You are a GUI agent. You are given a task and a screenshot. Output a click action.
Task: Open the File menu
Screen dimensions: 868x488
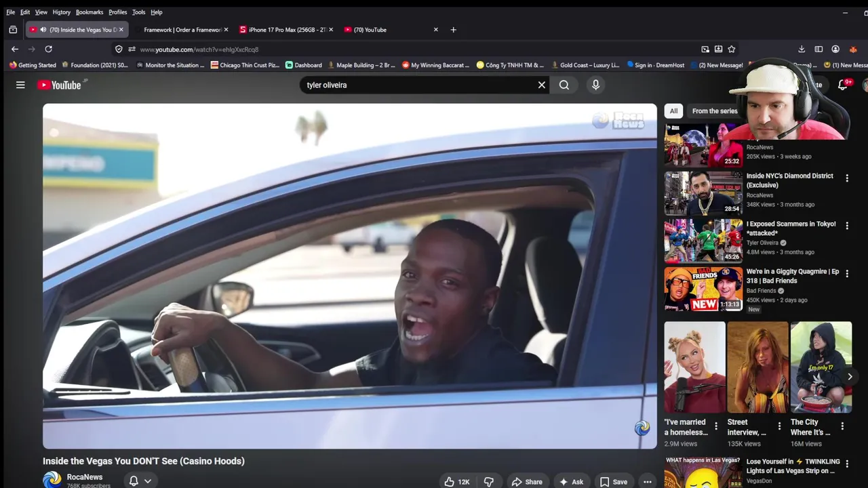tap(11, 12)
